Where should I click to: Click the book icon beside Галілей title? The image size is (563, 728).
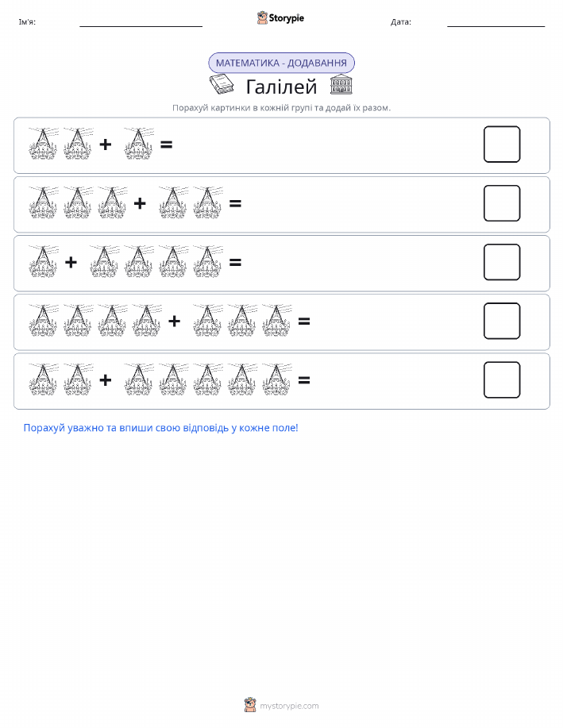pyautogui.click(x=221, y=84)
